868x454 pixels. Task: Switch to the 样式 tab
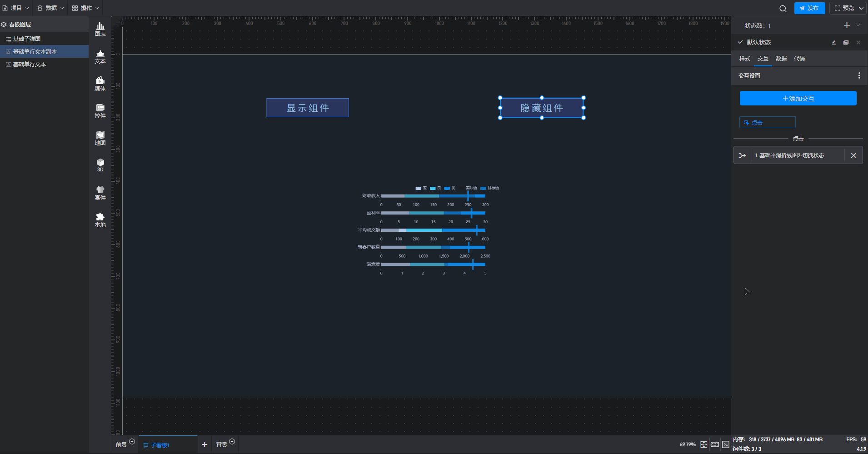pos(744,59)
